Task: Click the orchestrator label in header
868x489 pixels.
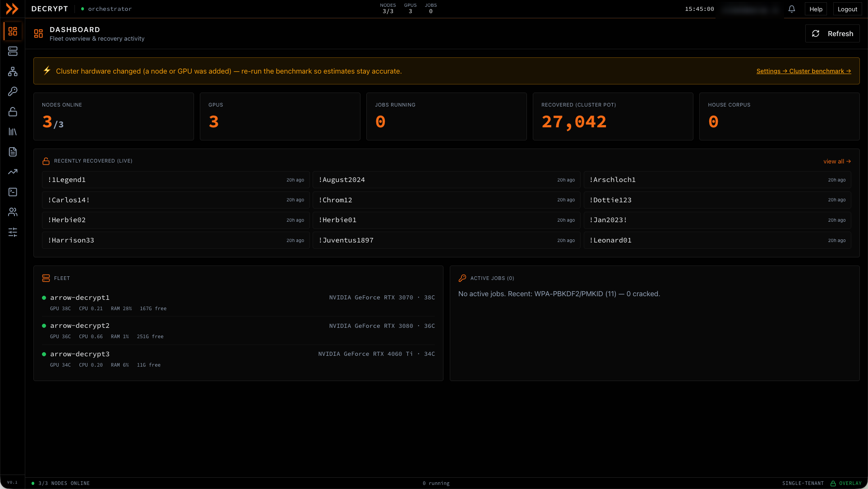Action: coord(110,9)
